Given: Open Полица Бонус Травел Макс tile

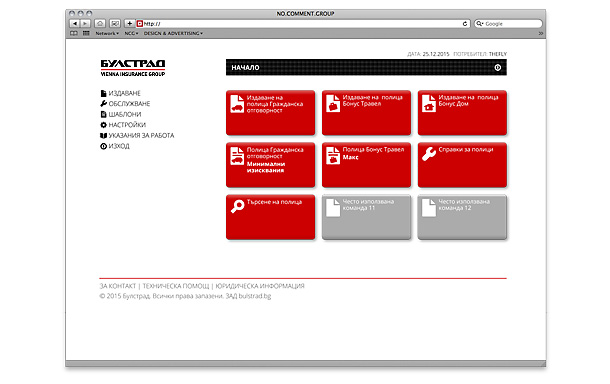Looking at the screenshot, I should [366, 165].
